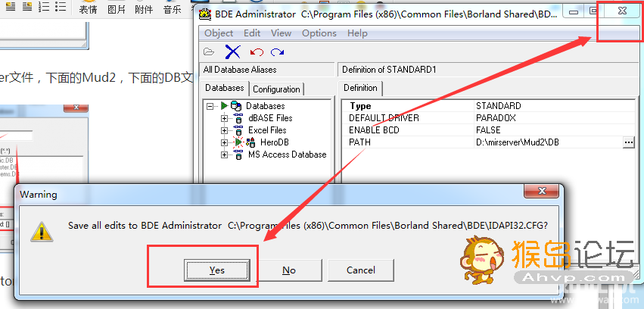
Task: Click the STANDARD type value
Action: (x=498, y=106)
